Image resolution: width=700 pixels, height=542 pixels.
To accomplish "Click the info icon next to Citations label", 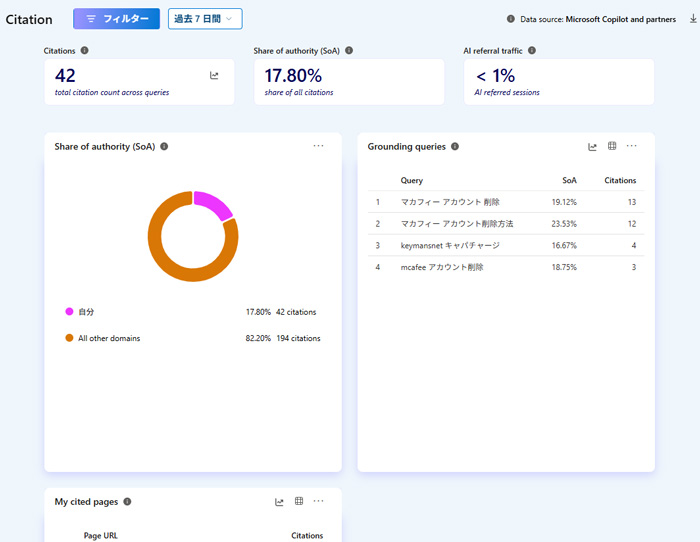I will [84, 50].
